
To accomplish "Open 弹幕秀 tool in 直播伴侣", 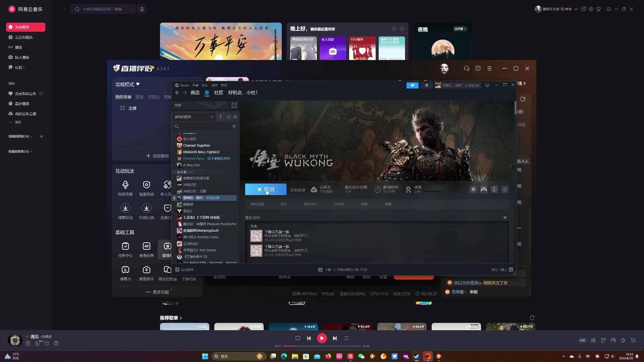I will [x=125, y=273].
